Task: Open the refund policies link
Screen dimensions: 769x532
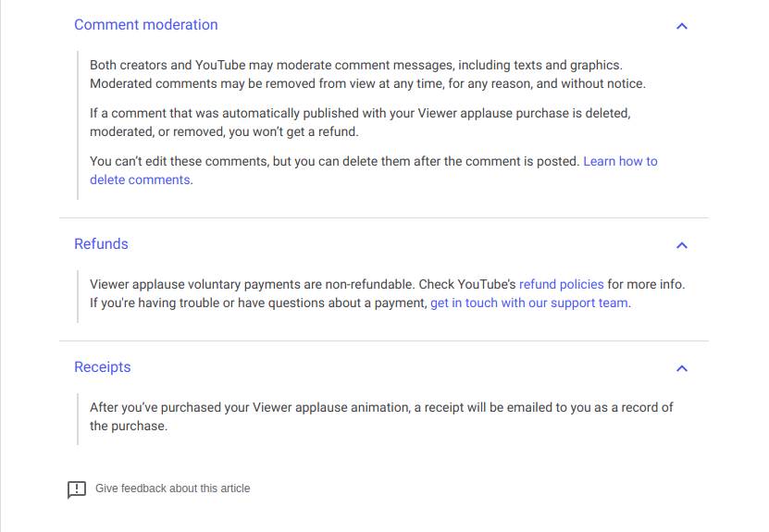Action: click(x=561, y=284)
